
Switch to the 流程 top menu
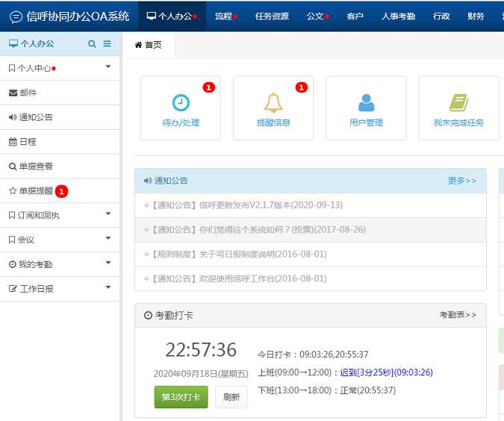(224, 16)
